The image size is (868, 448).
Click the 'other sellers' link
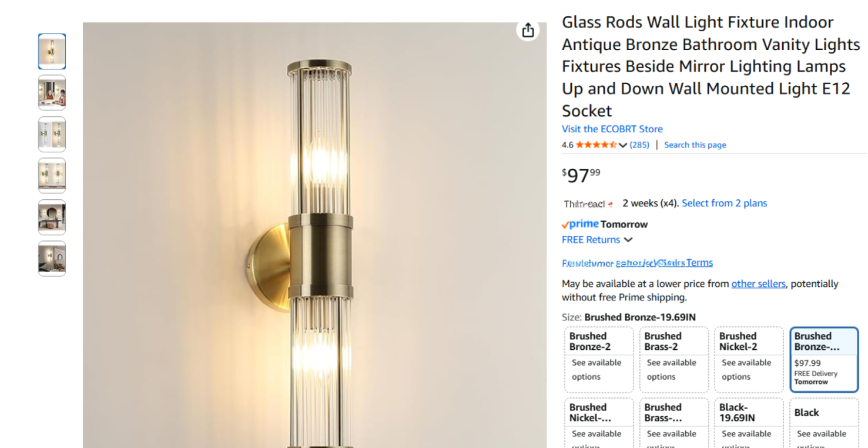coord(758,283)
